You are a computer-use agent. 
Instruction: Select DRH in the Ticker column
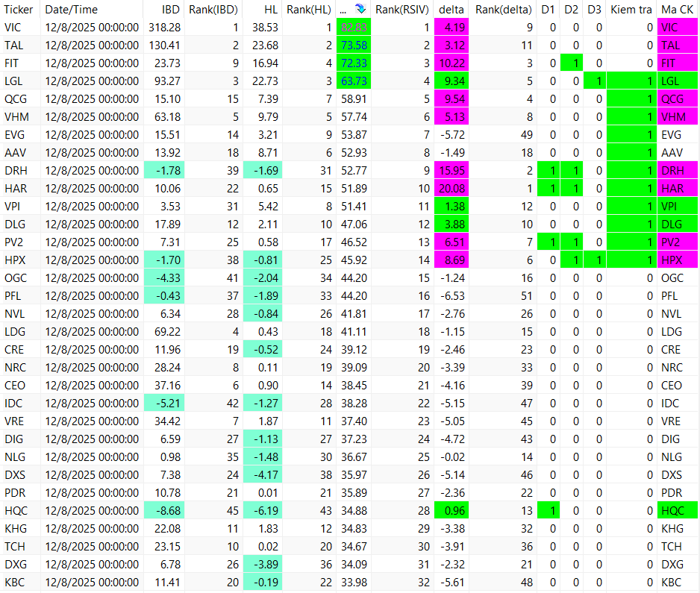tap(16, 171)
